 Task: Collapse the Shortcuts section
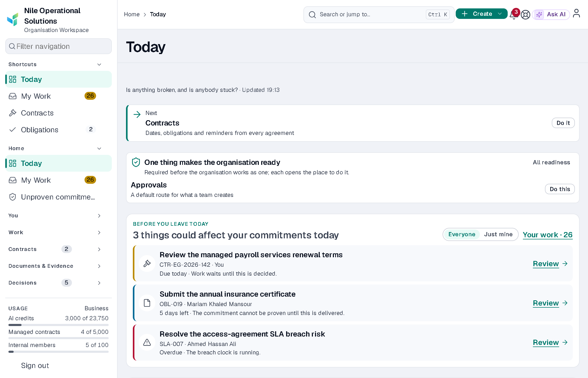pos(99,64)
